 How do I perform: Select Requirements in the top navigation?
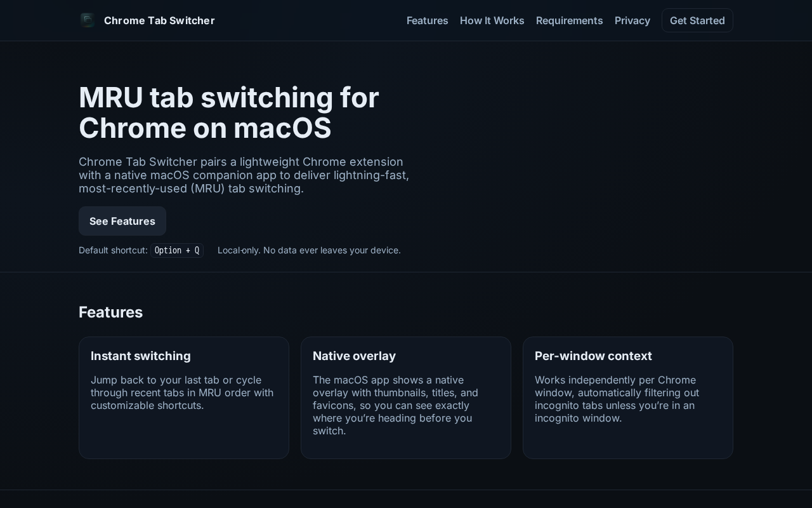tap(569, 20)
